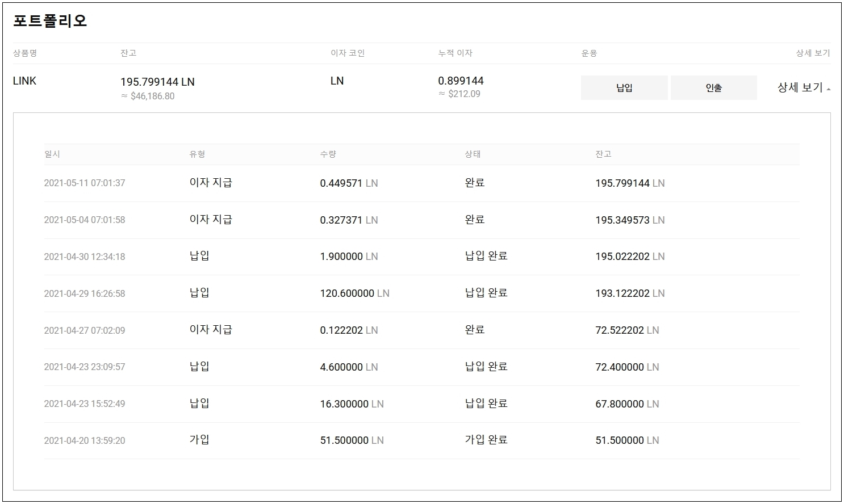Image resolution: width=844 pixels, height=504 pixels.
Task: Select date 2021-04-23 23:09:57
Action: coord(85,367)
